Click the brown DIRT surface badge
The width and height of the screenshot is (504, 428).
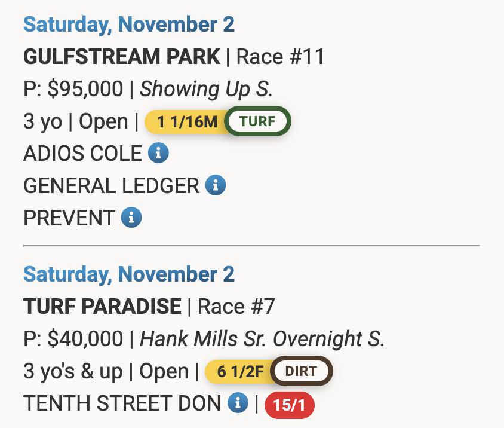[301, 371]
